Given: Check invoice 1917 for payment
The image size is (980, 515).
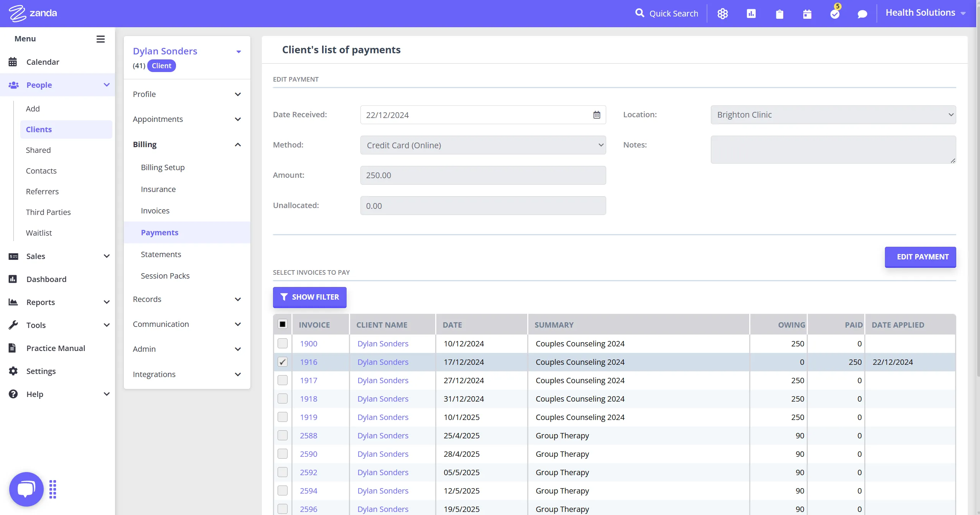Looking at the screenshot, I should 283,380.
